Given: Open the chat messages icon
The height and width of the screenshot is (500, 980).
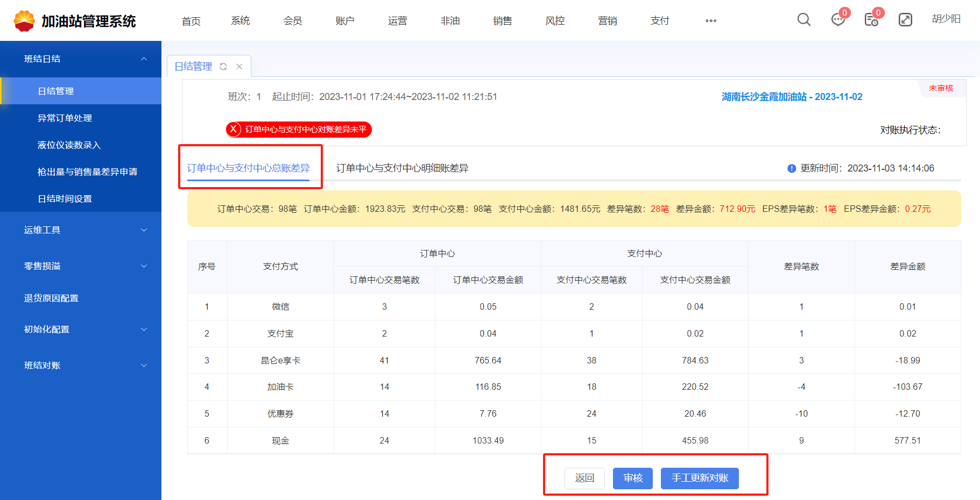Looking at the screenshot, I should pyautogui.click(x=838, y=20).
